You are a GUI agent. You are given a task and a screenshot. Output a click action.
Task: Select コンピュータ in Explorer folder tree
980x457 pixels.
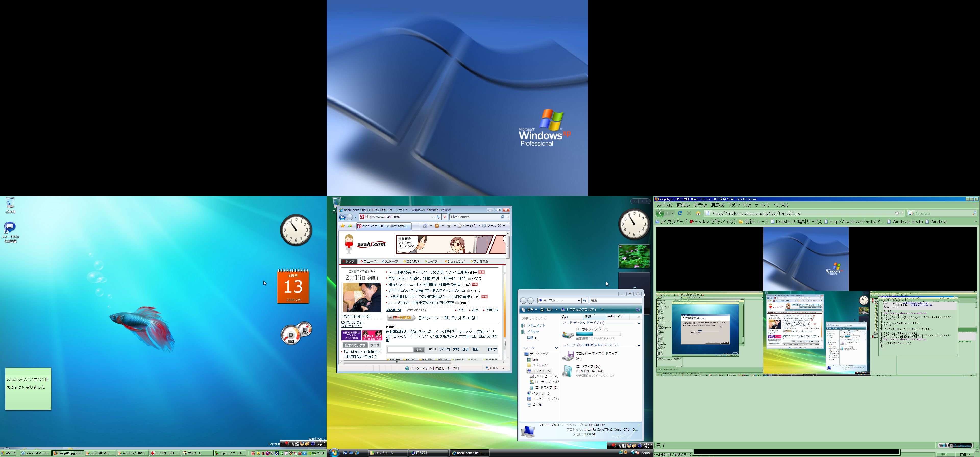pos(539,371)
